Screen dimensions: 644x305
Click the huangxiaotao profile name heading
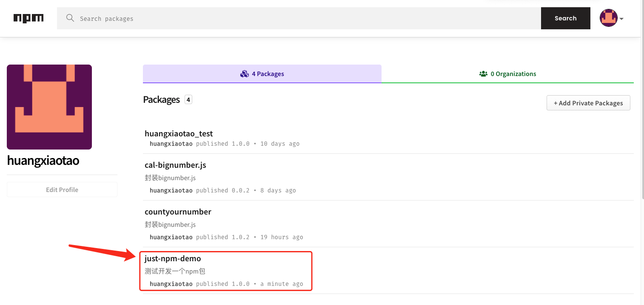click(43, 161)
